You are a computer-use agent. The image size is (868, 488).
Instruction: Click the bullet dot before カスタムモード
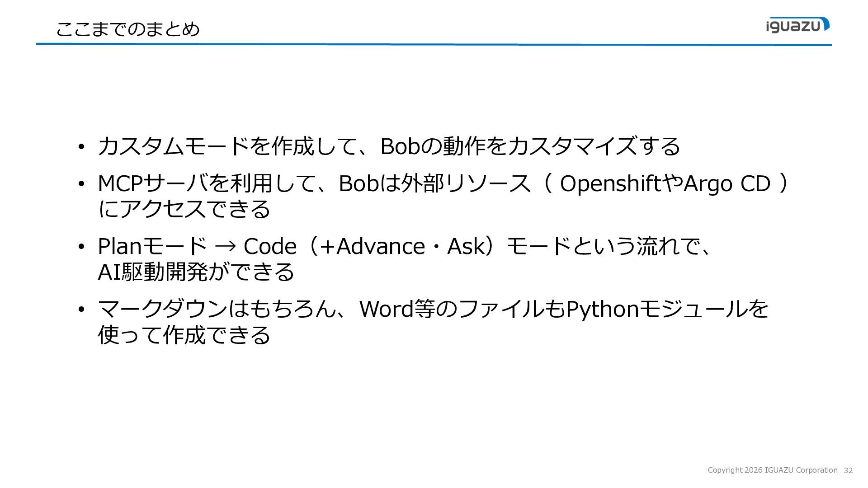pos(81,147)
